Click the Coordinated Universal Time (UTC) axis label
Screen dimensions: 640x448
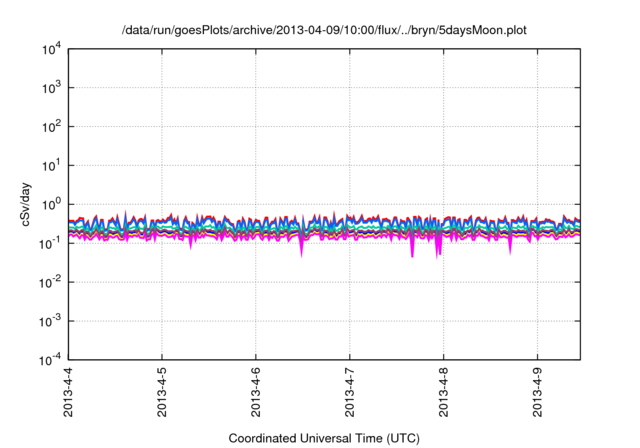click(324, 438)
